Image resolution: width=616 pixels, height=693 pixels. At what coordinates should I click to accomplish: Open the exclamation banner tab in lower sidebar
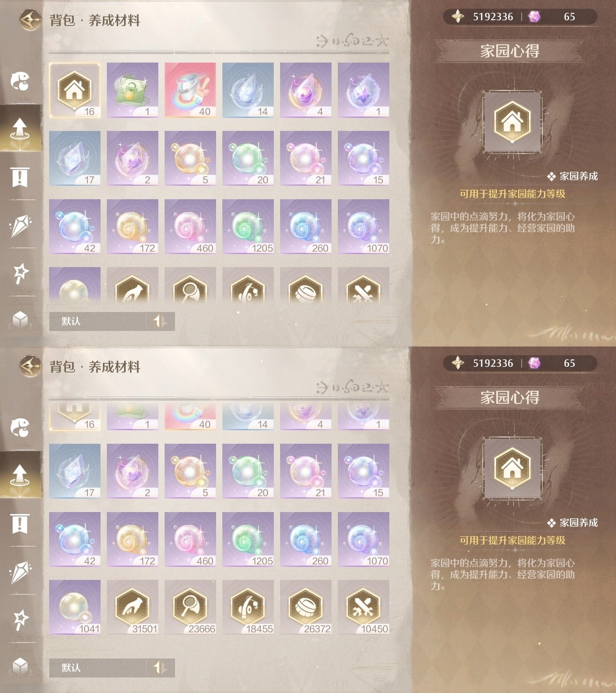point(20,523)
